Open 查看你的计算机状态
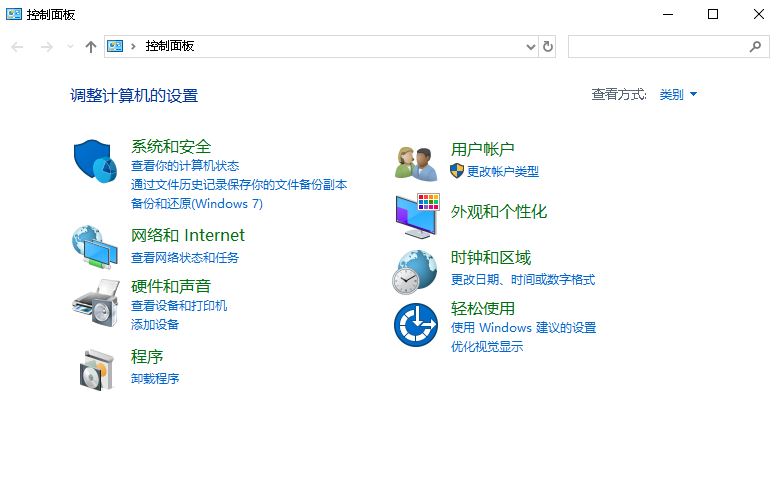Image resolution: width=776 pixels, height=497 pixels. point(185,165)
